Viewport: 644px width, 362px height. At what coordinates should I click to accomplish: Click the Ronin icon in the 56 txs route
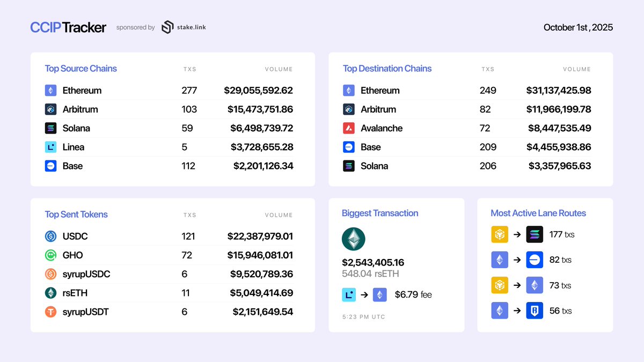pyautogui.click(x=535, y=311)
